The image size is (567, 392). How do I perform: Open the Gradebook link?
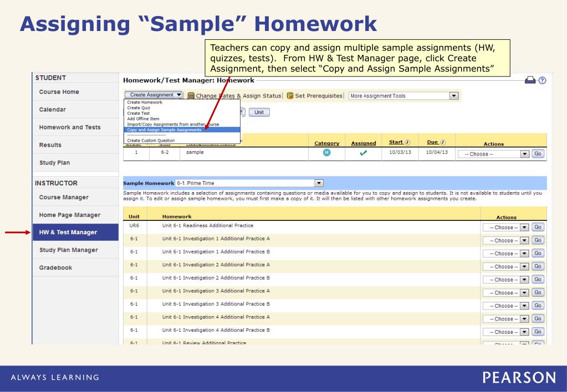[75, 268]
